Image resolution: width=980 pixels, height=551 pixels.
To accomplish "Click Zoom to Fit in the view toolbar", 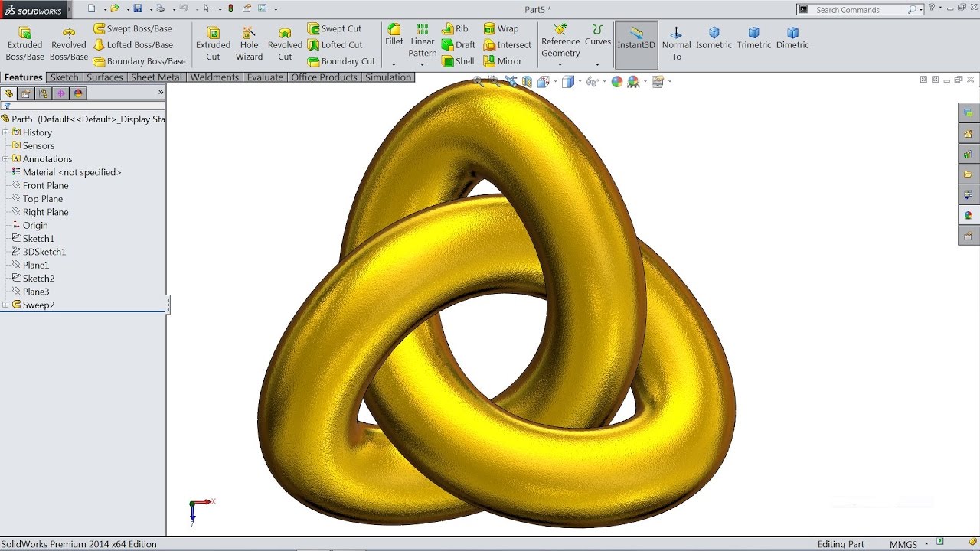I will [476, 80].
